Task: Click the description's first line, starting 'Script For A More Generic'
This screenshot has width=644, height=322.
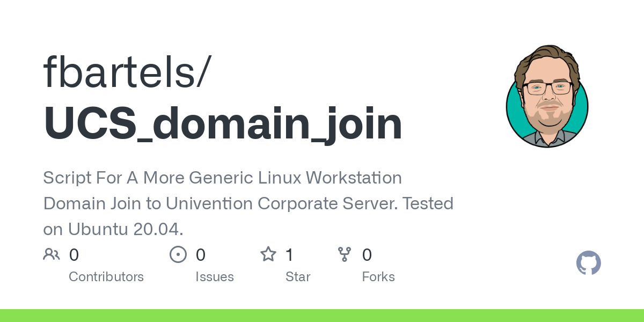Action: coord(222,178)
